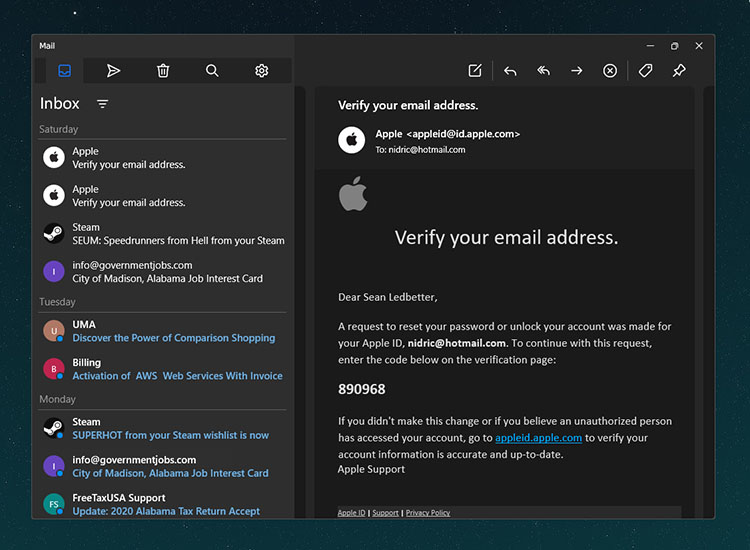
Task: Open the Inbox tab icon
Action: (64, 71)
